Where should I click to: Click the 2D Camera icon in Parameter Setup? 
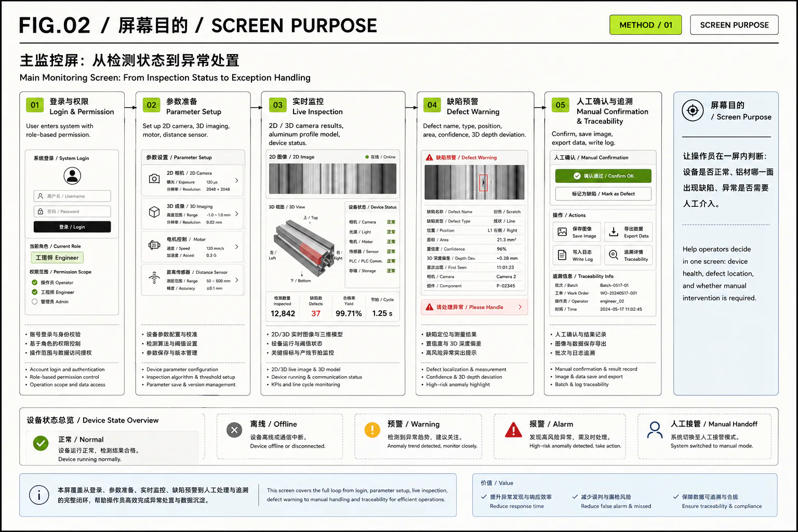154,179
